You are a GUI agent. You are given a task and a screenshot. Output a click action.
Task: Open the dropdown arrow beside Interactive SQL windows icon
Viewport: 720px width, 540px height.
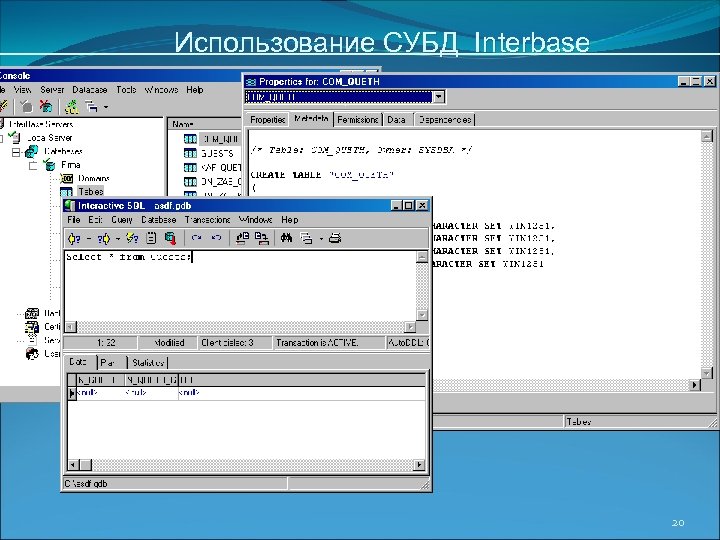[x=321, y=239]
